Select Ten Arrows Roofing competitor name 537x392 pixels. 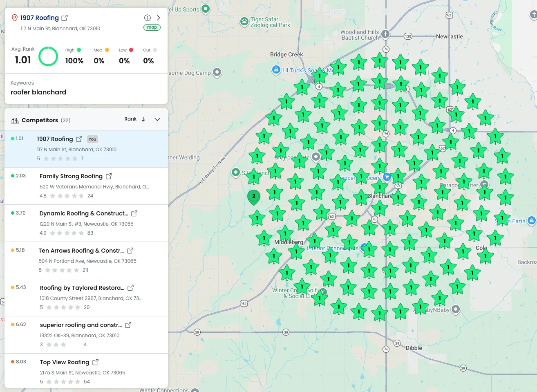(x=81, y=251)
